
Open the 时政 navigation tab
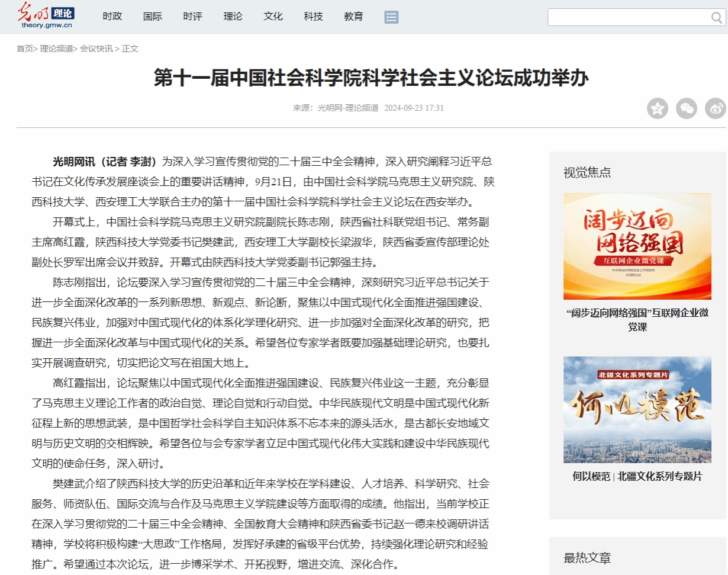[112, 17]
